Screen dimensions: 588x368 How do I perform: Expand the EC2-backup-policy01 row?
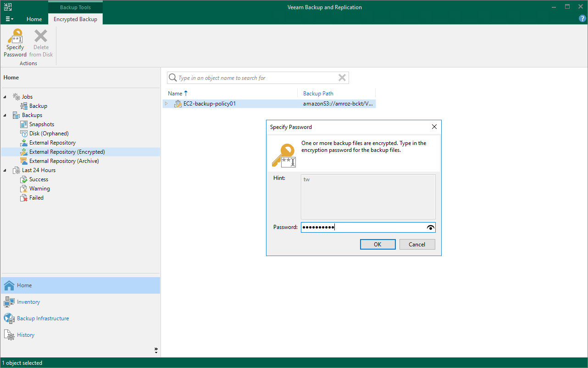point(166,104)
